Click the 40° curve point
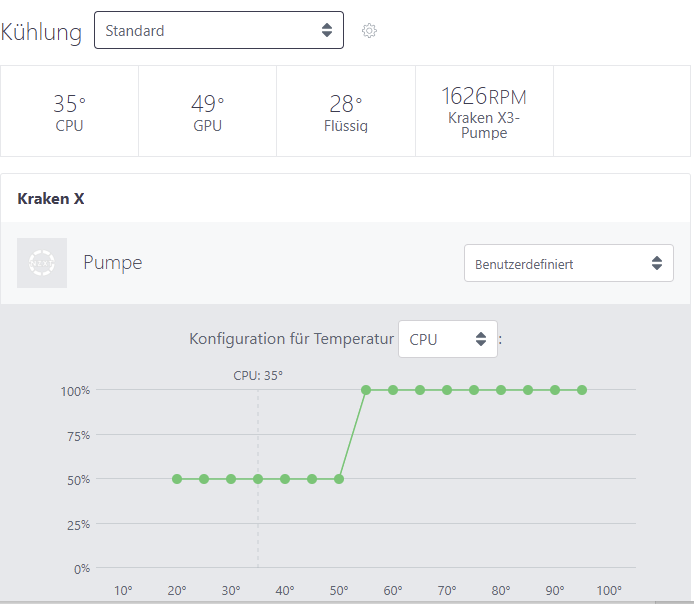Image resolution: width=694 pixels, height=604 pixels. click(x=285, y=479)
